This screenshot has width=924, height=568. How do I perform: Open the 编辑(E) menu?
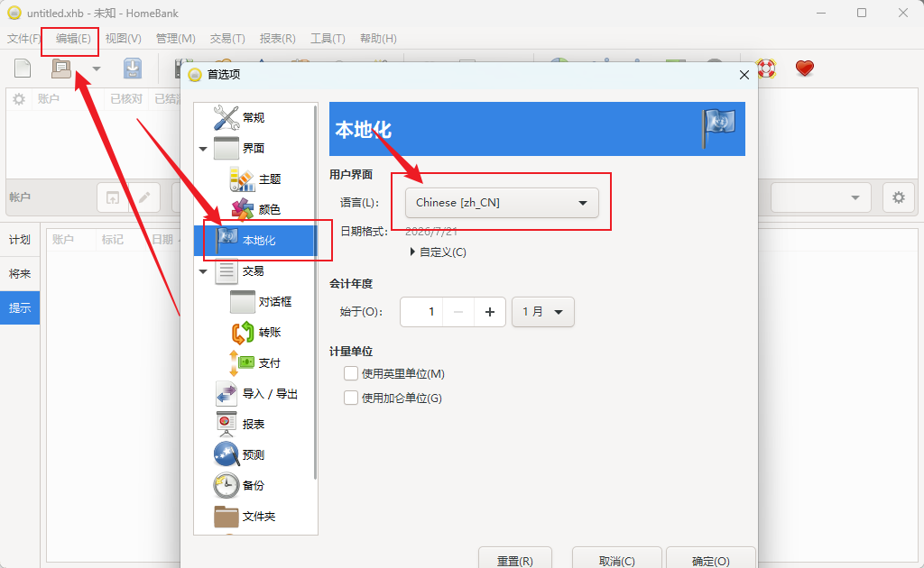pyautogui.click(x=73, y=38)
